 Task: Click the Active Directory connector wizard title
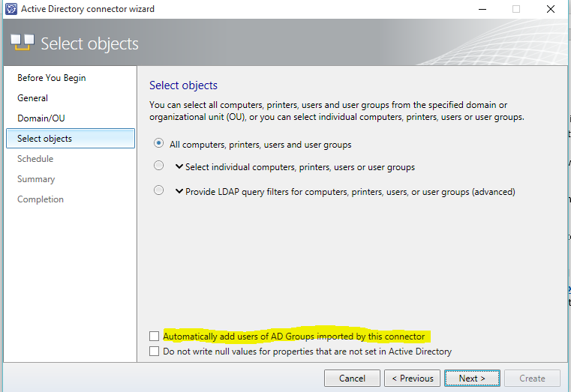[x=88, y=9]
